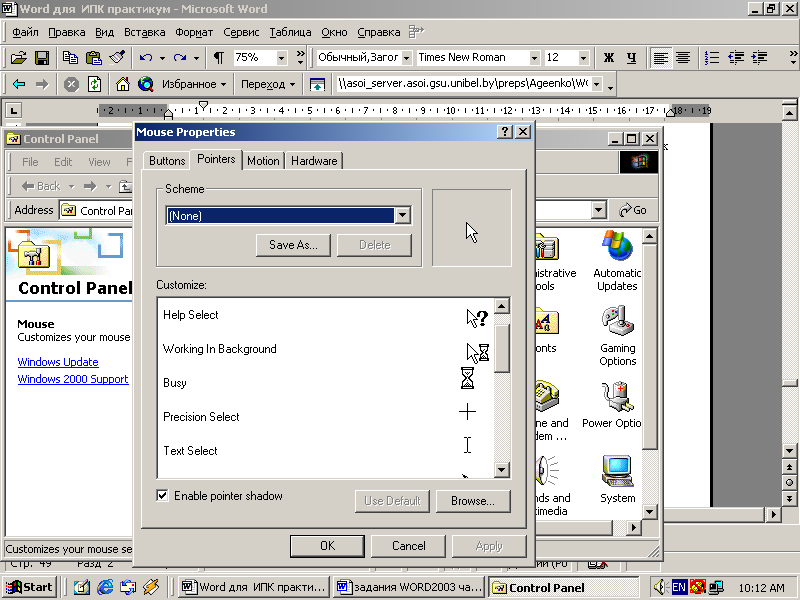Click the Start button on taskbar
Viewport: 800px width, 600px height.
[30, 587]
